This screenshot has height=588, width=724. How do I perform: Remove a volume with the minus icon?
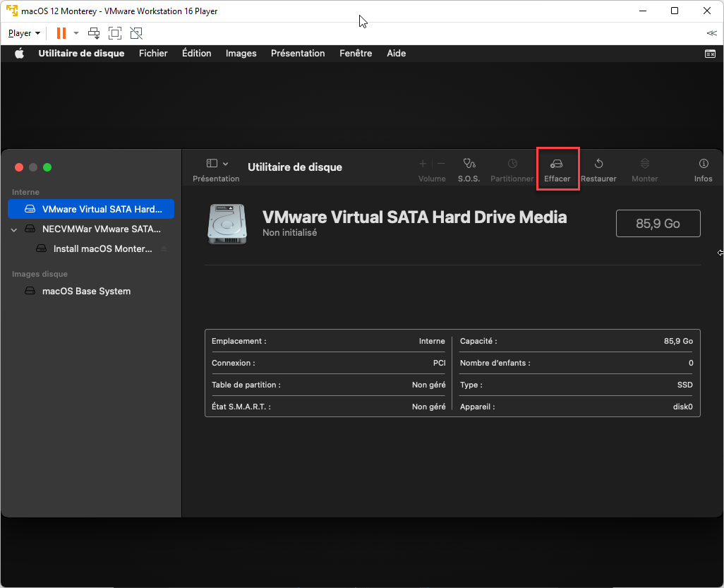(x=441, y=164)
